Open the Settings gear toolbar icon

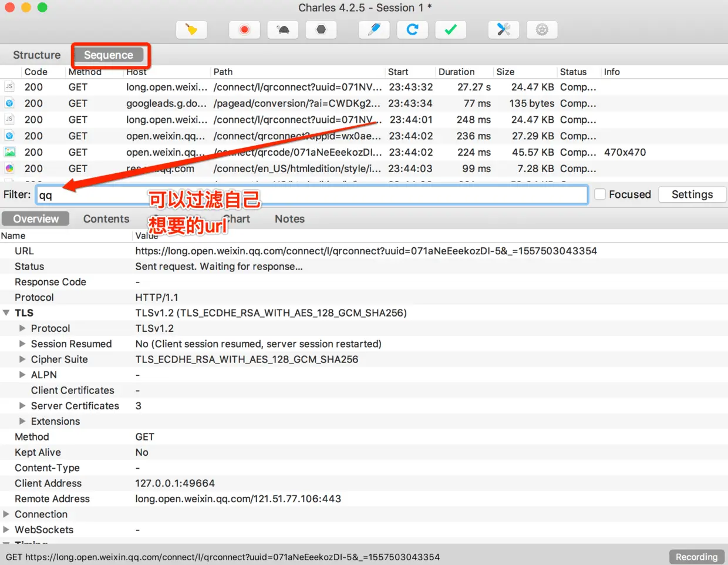tap(542, 29)
